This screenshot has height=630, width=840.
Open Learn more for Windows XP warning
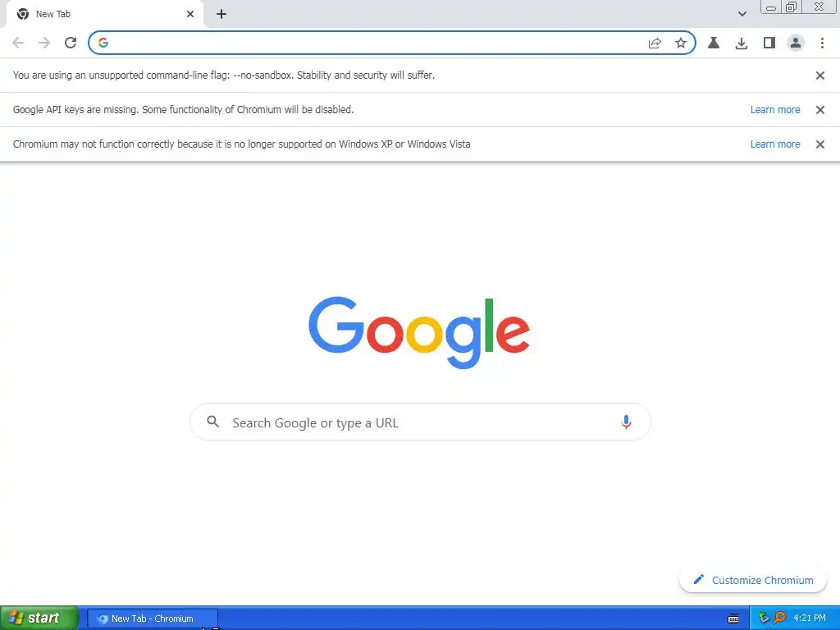pos(774,144)
